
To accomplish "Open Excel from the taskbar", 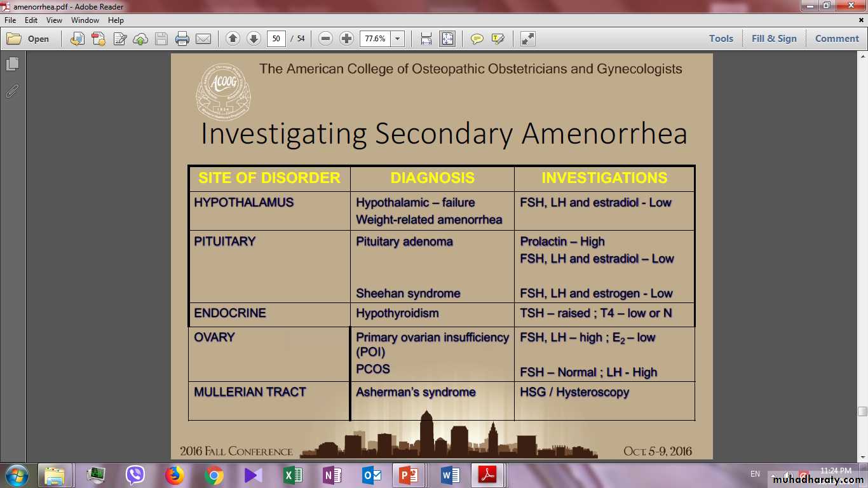I will point(293,475).
